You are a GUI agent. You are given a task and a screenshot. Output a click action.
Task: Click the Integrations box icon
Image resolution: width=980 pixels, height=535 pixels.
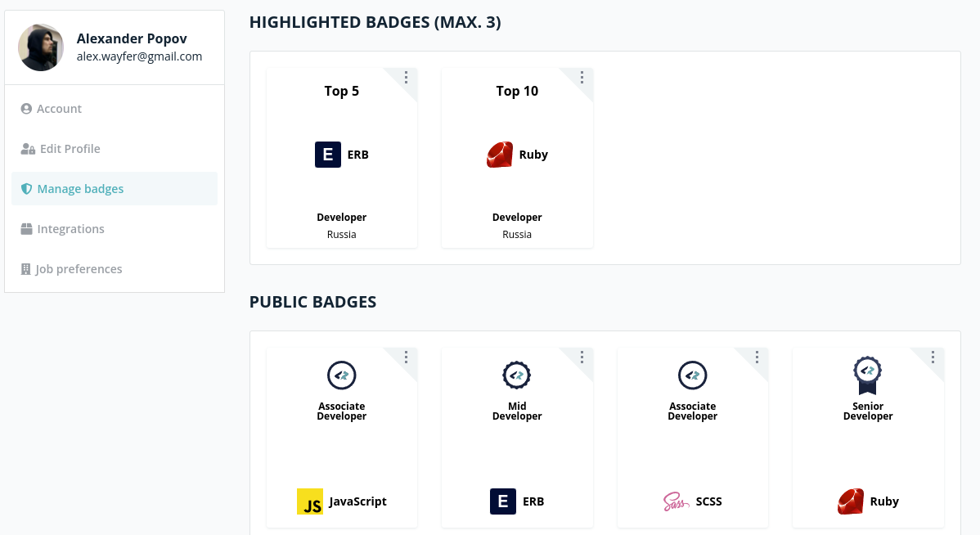click(26, 229)
